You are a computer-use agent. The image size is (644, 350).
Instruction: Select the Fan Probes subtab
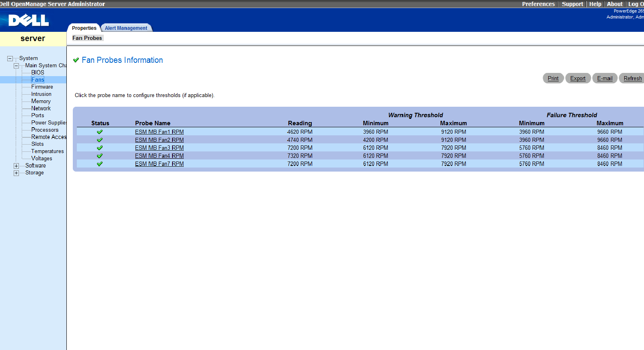pos(87,38)
